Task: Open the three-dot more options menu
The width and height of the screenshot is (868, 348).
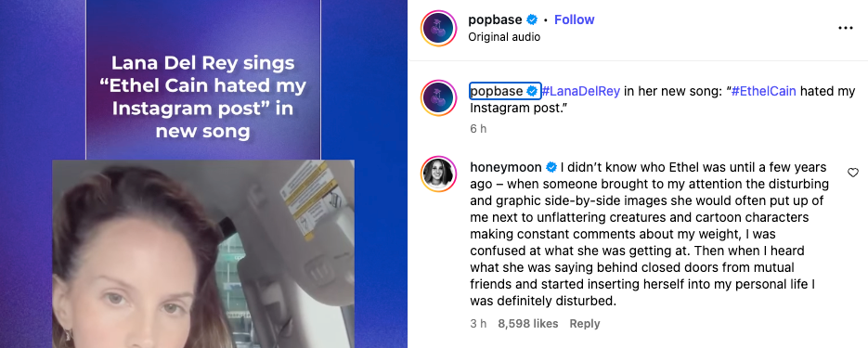Action: (x=846, y=28)
